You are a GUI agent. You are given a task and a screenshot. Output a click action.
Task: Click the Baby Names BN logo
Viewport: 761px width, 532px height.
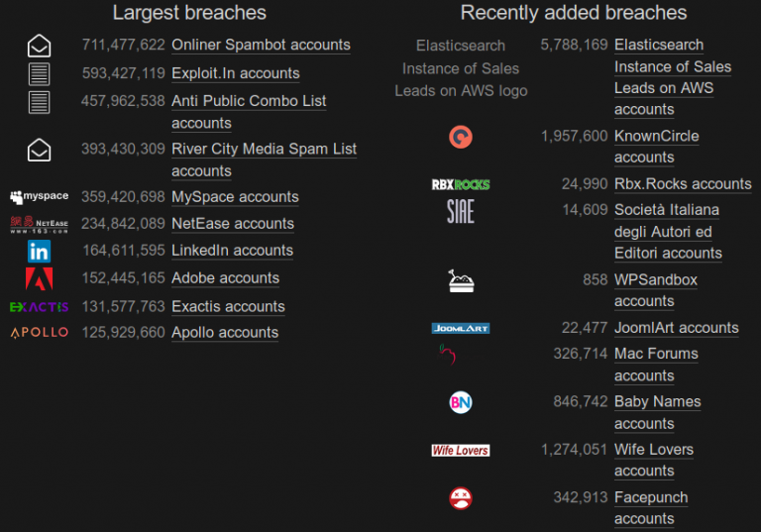pyautogui.click(x=461, y=402)
